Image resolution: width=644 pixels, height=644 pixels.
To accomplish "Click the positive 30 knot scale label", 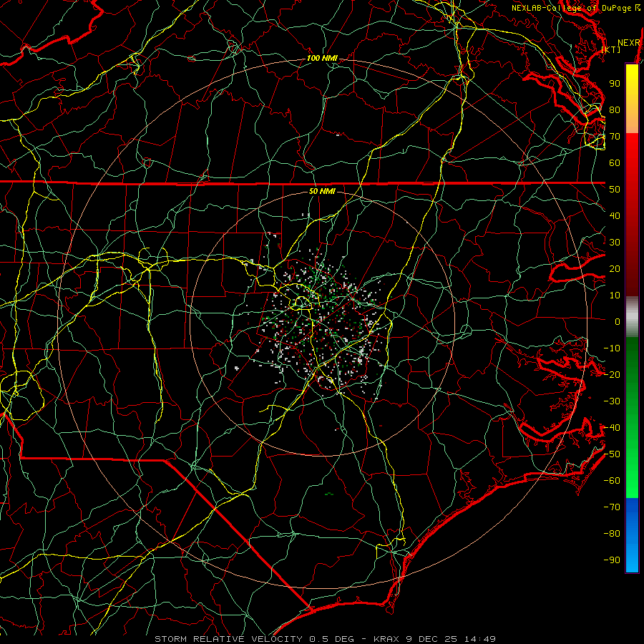I will [x=615, y=243].
